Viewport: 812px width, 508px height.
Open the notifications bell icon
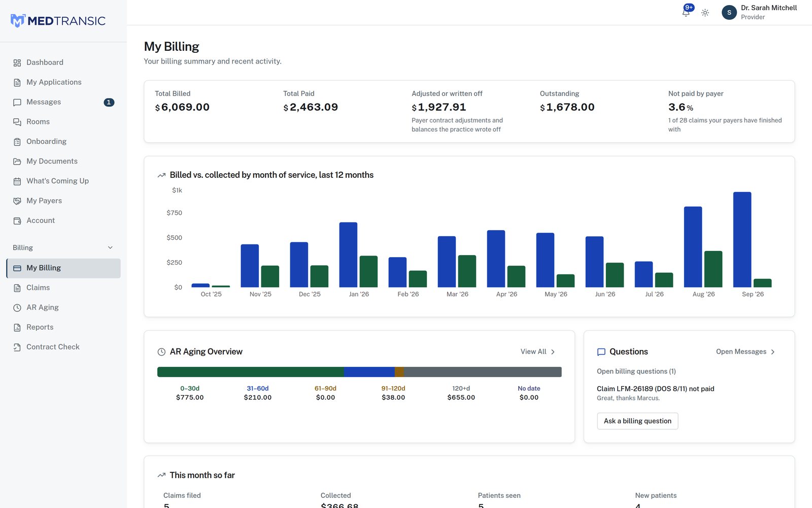[686, 12]
